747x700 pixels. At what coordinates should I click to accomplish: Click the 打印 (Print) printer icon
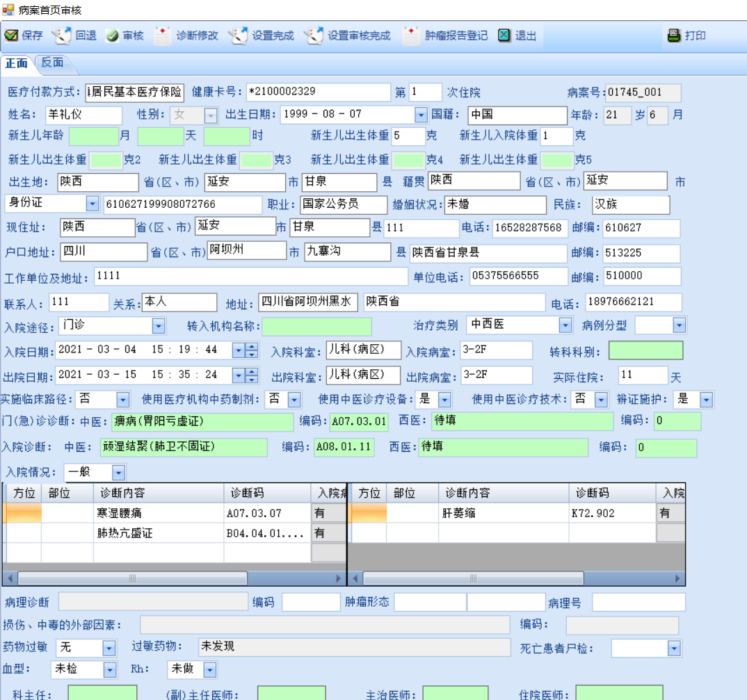[x=673, y=35]
